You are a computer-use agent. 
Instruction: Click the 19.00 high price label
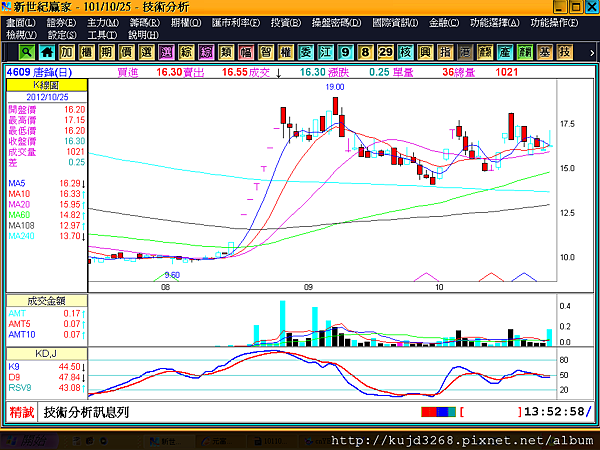pyautogui.click(x=335, y=87)
